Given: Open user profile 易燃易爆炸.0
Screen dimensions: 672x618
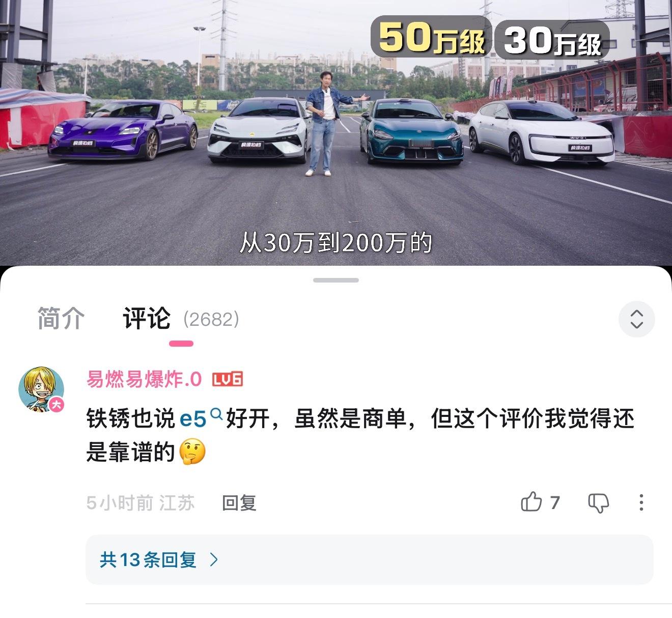Looking at the screenshot, I should 144,379.
